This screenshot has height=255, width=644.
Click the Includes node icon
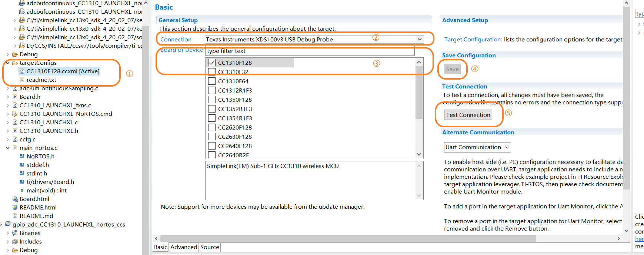15,242
